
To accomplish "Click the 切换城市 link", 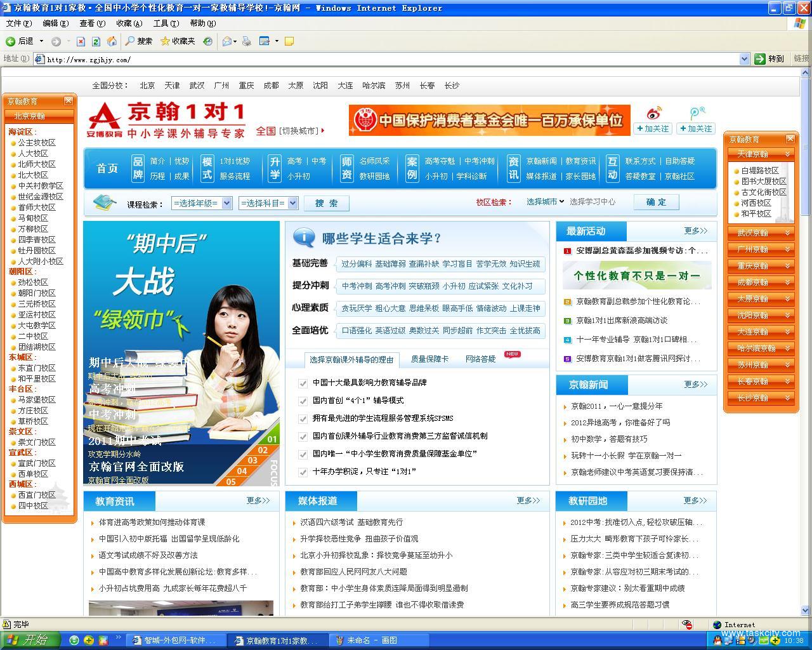I will [299, 131].
